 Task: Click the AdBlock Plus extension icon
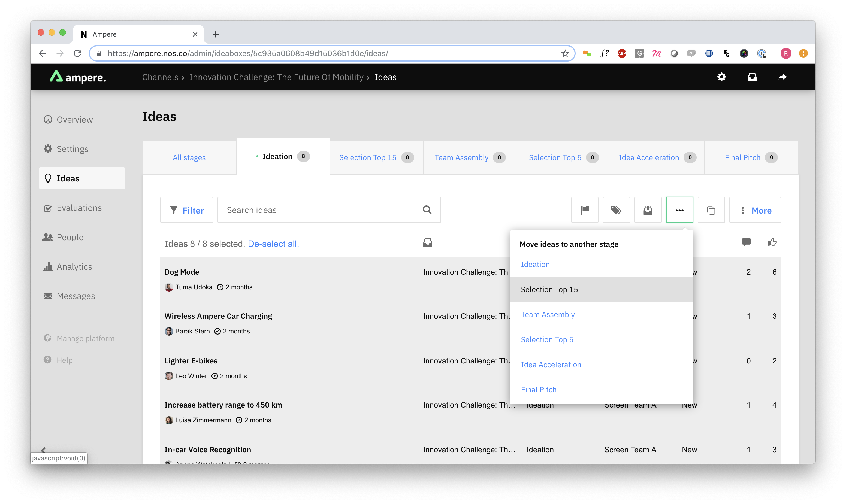622,53
